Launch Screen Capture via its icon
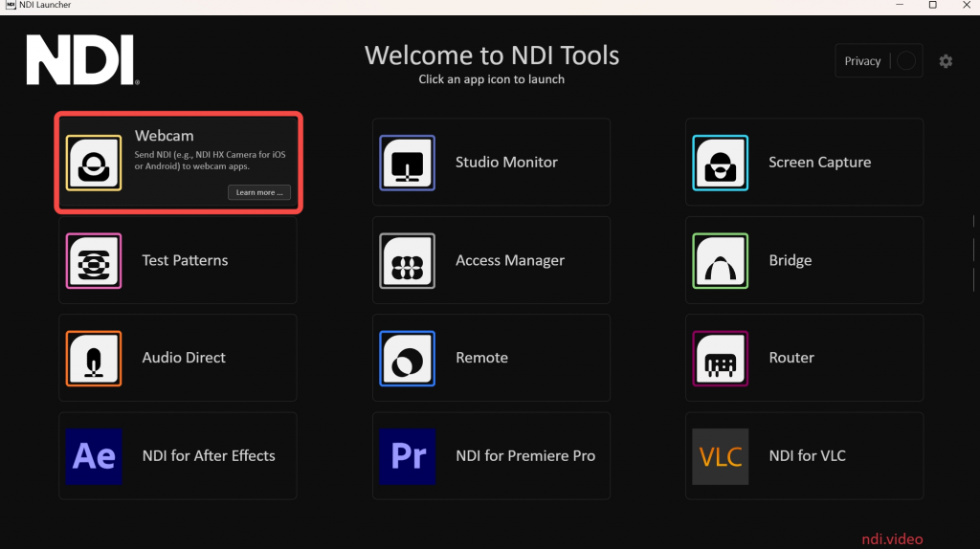The height and width of the screenshot is (549, 980). [720, 163]
